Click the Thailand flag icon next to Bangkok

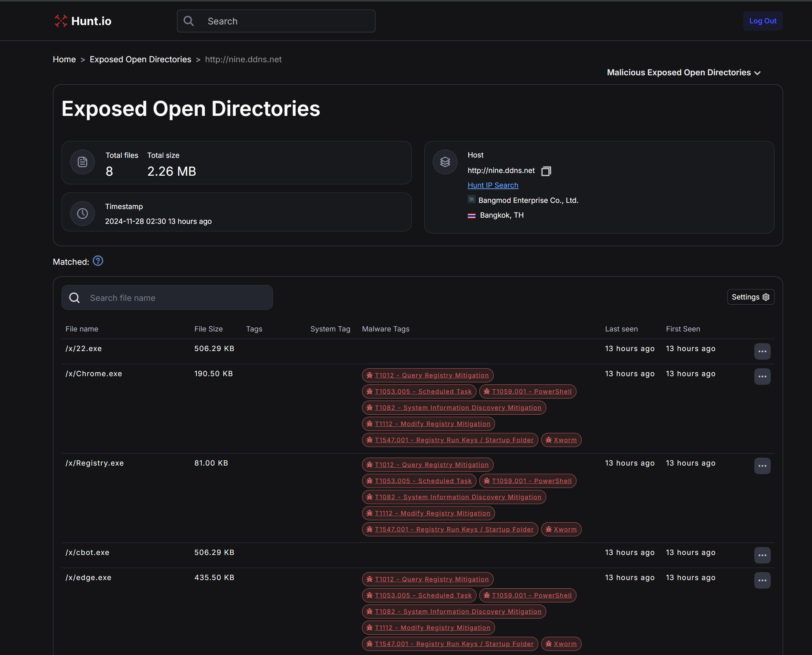coord(471,215)
